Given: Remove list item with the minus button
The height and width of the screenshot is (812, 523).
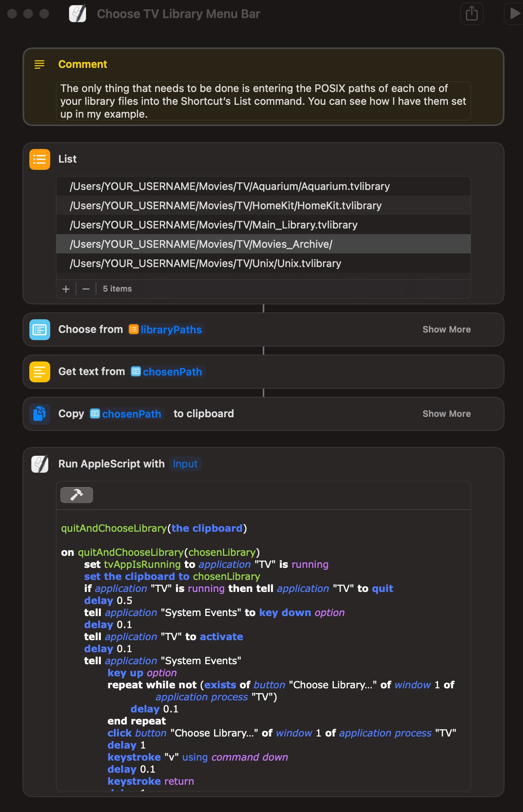Looking at the screenshot, I should click(86, 289).
